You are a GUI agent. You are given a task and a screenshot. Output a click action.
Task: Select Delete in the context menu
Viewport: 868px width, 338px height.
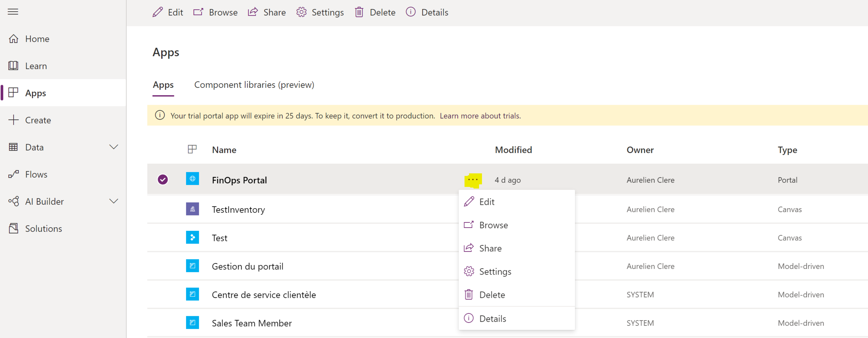point(492,295)
